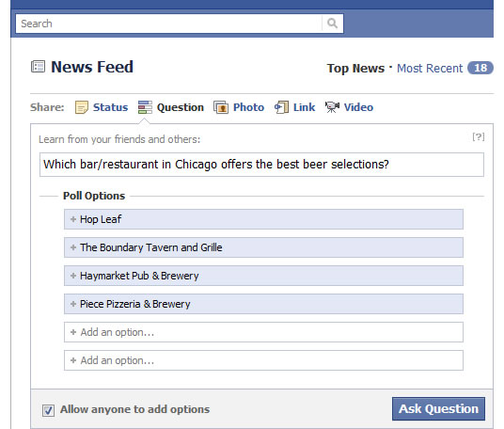Viewport: 504px width, 429px height.
Task: Switch to Top News feed
Action: tap(355, 69)
